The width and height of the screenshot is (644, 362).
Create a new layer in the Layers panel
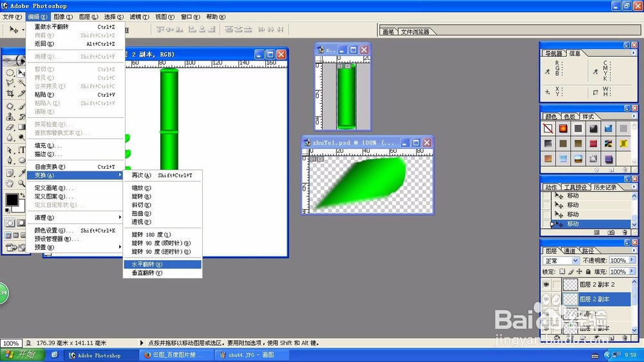(611, 338)
